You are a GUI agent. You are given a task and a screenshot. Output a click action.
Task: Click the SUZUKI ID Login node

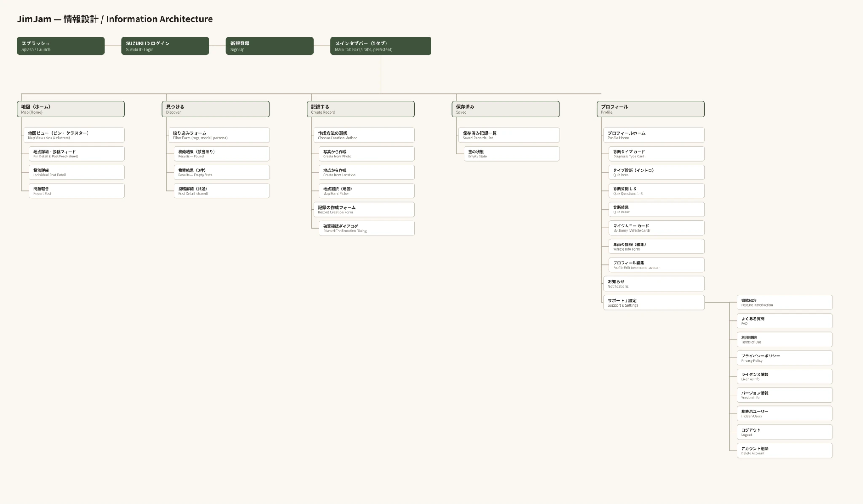[x=165, y=46]
